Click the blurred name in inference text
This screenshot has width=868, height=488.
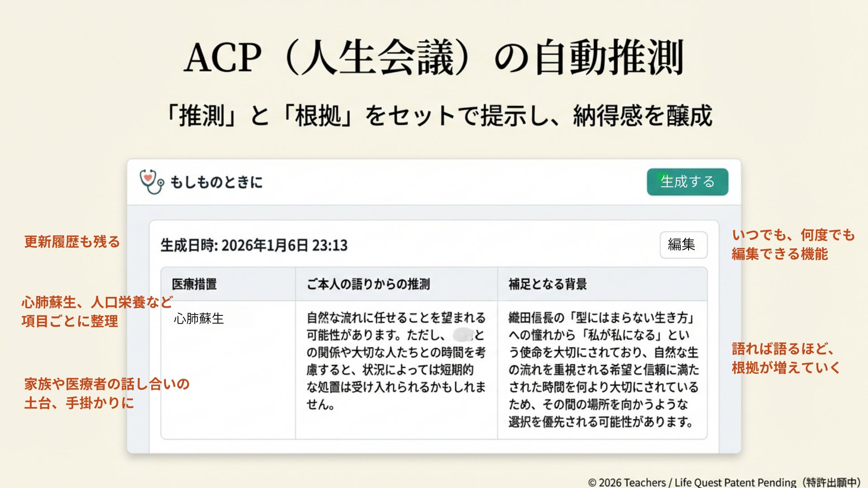pyautogui.click(x=462, y=335)
